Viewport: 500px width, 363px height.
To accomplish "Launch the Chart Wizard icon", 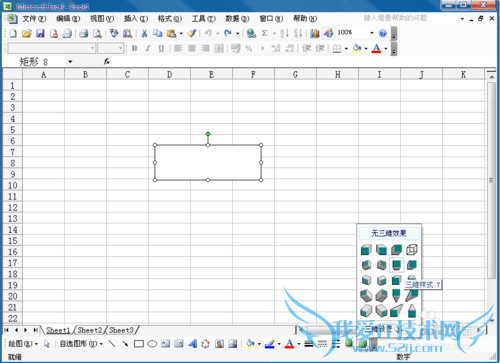I will coord(315,33).
